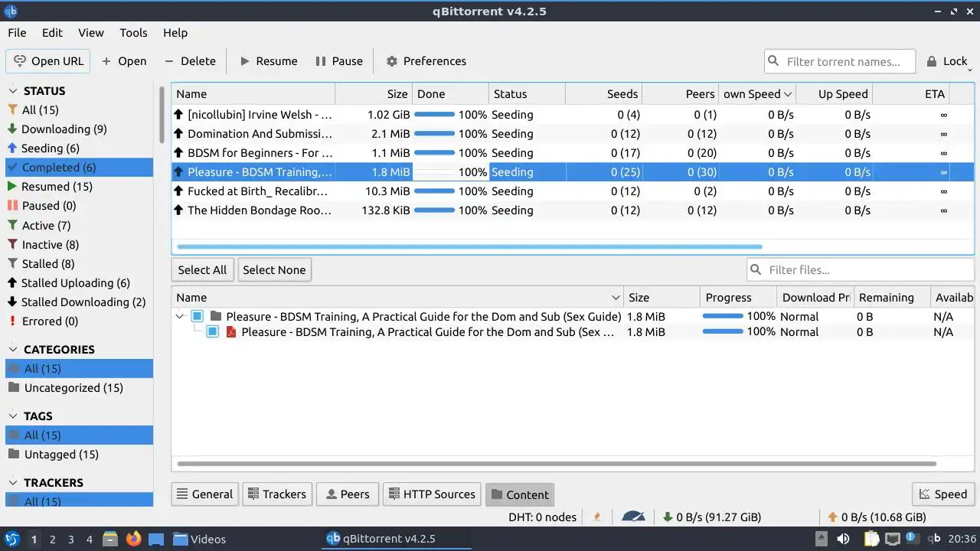The image size is (980, 551).
Task: Focus the Filter files search field
Action: (860, 270)
